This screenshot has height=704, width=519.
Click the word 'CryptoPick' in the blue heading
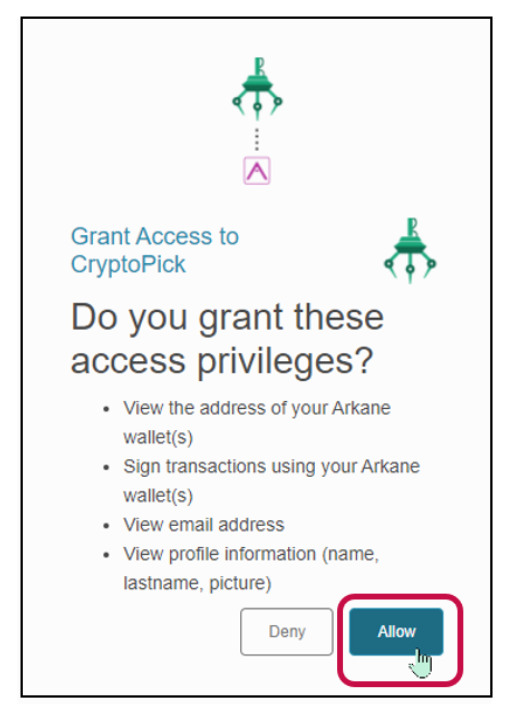click(x=128, y=264)
